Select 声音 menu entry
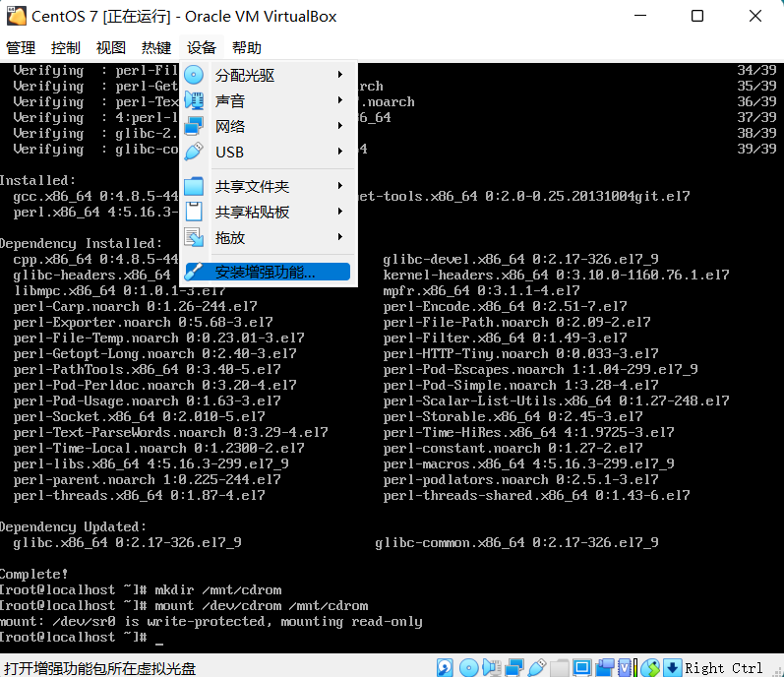Image resolution: width=784 pixels, height=677 pixels. pos(268,100)
